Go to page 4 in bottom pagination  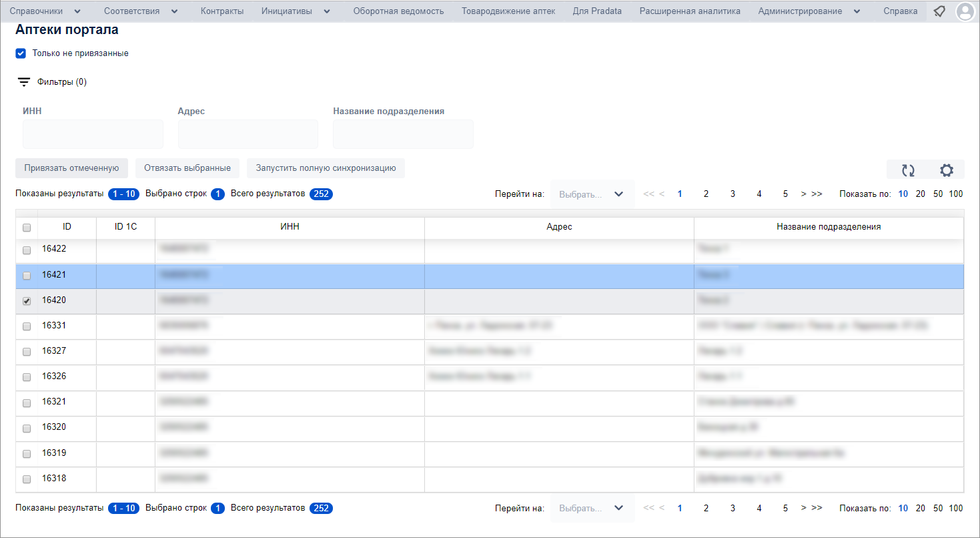point(759,508)
